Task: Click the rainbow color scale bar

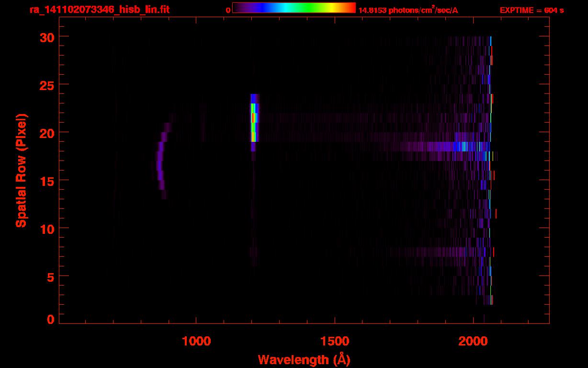Action: [x=294, y=8]
